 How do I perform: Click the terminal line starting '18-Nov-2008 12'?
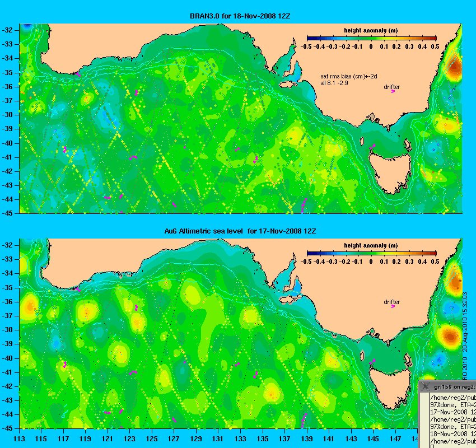[x=452, y=434]
